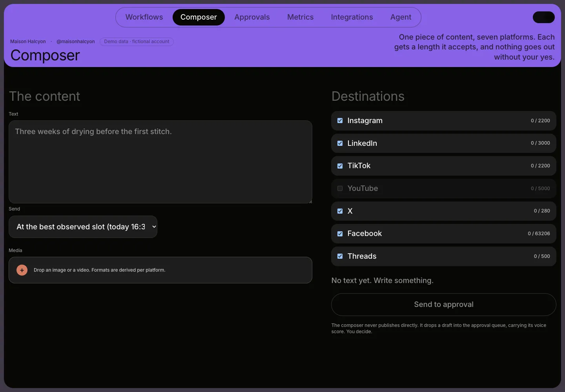Click the Demo data fictional account badge
The width and height of the screenshot is (565, 392).
click(137, 42)
